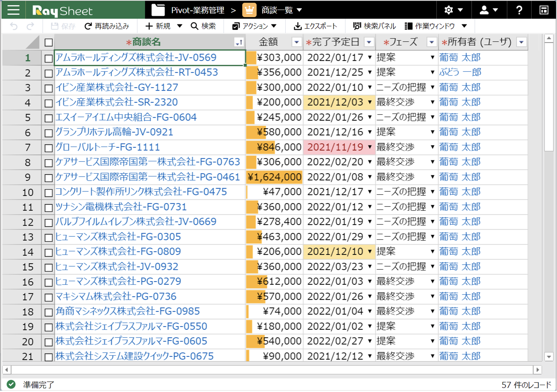Check the row 7 checkbox

pyautogui.click(x=49, y=148)
